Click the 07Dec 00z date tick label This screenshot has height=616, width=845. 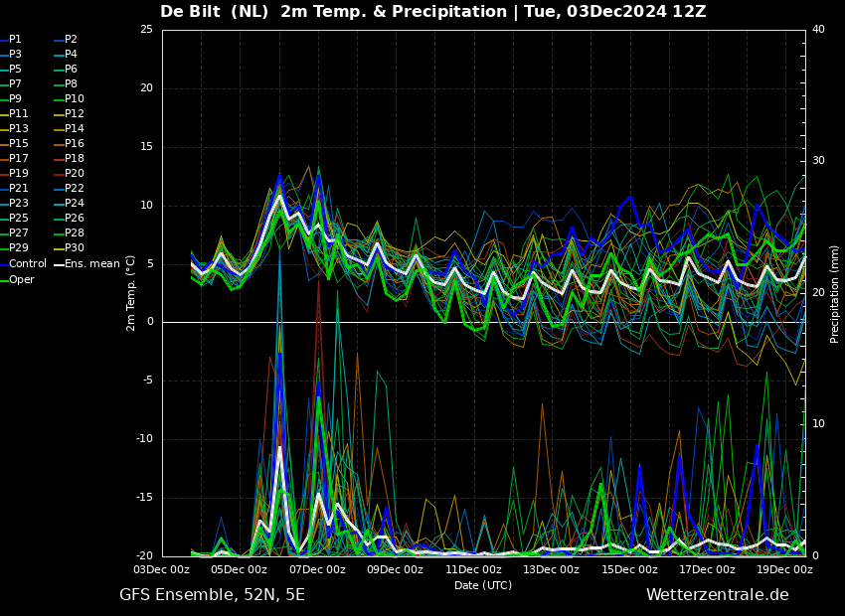317,570
